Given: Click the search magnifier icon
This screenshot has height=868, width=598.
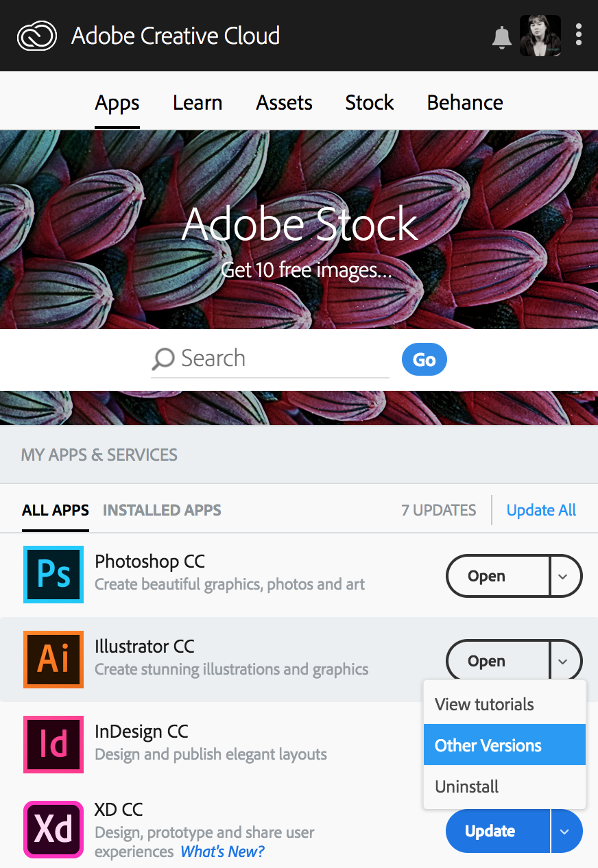Looking at the screenshot, I should point(163,359).
